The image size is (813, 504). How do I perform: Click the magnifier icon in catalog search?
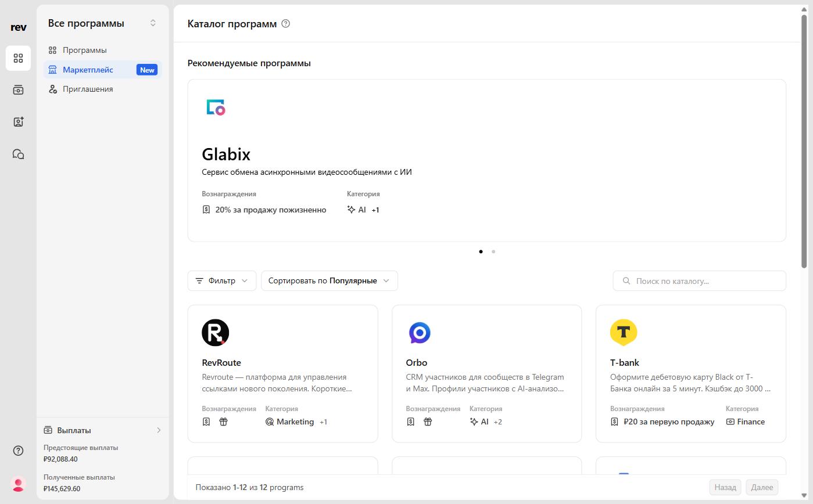click(x=626, y=281)
